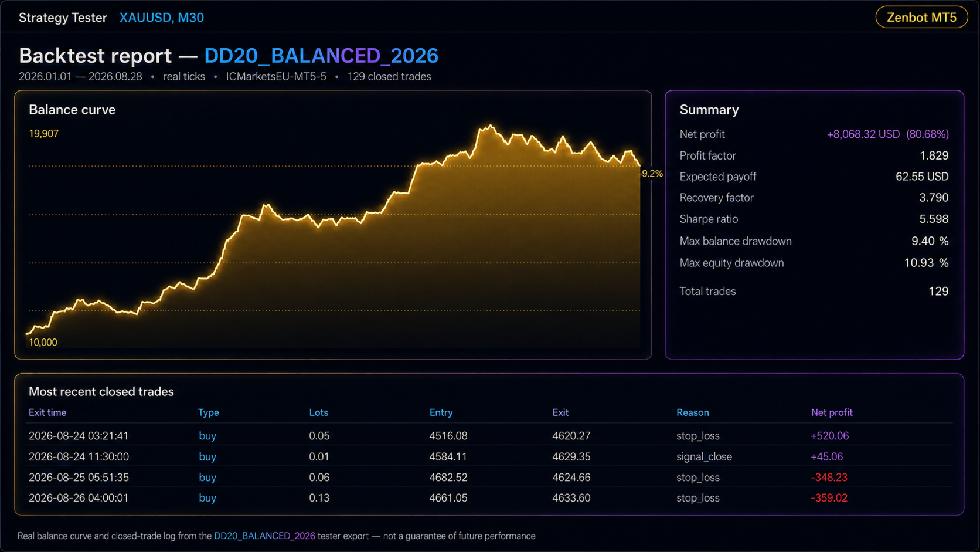Sort trades by Reason column header
Screen dimensions: 980x552
693,412
